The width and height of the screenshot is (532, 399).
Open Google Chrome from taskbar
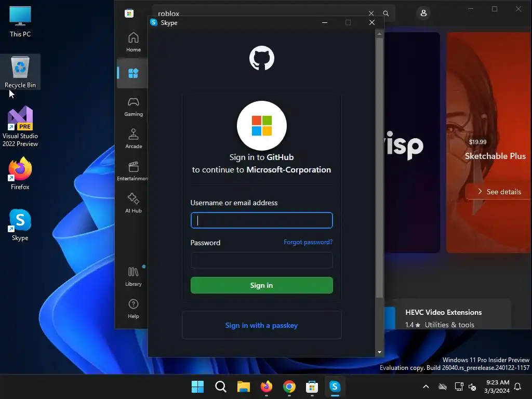[x=289, y=387]
